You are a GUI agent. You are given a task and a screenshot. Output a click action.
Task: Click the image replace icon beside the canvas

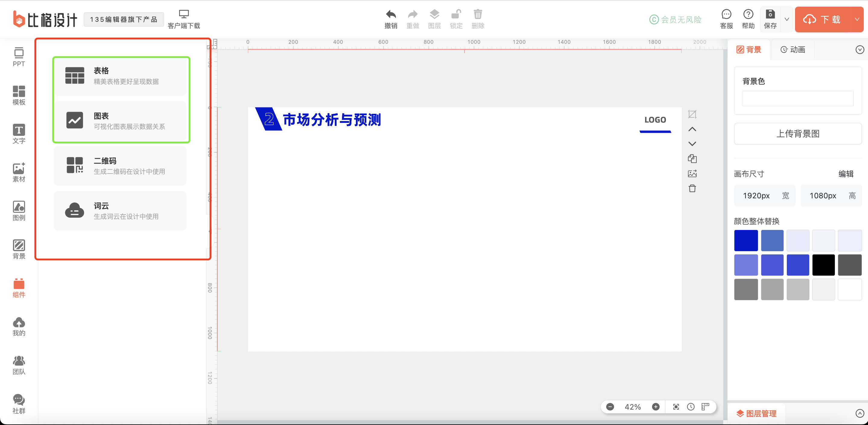tap(692, 173)
